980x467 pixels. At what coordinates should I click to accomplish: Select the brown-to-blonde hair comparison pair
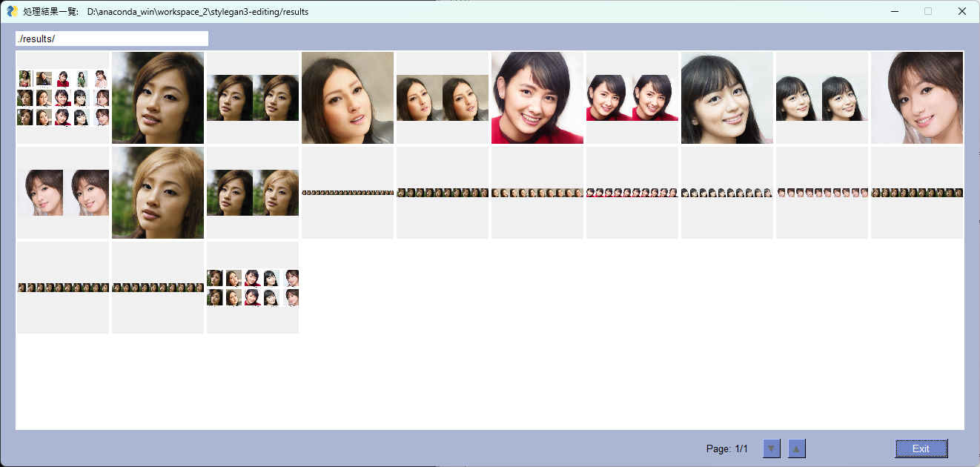253,193
